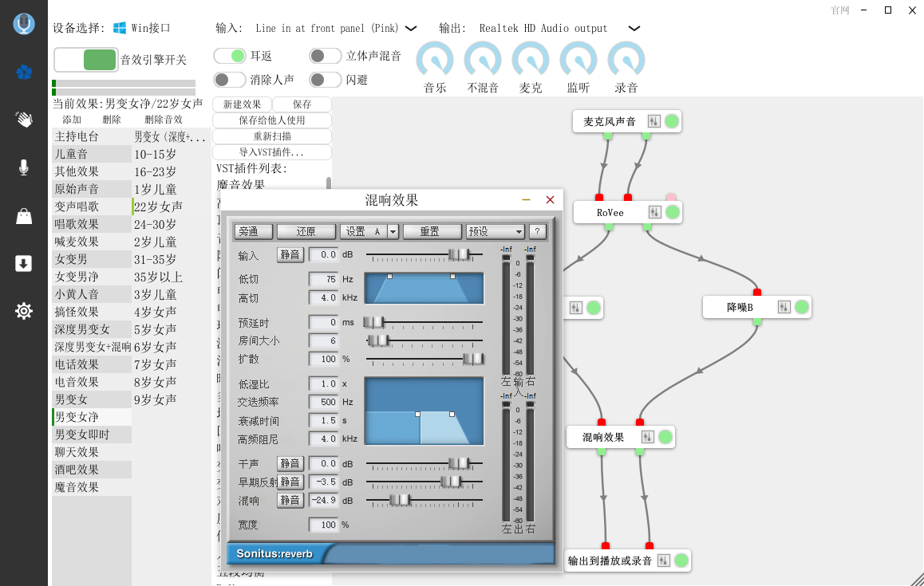Toggle the 音效引擎开关 master switch
The height and width of the screenshot is (586, 924).
coord(86,60)
